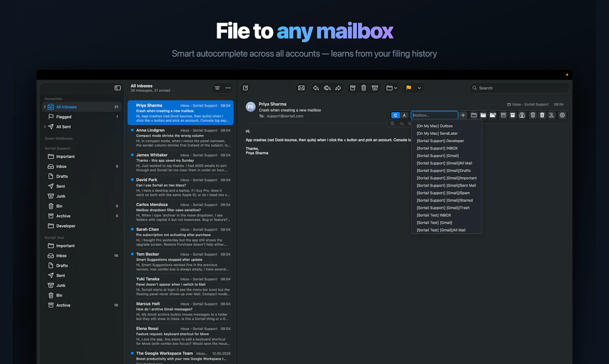Expand the All Inboxes disclosure chevron
This screenshot has width=609, height=364.
pos(45,107)
